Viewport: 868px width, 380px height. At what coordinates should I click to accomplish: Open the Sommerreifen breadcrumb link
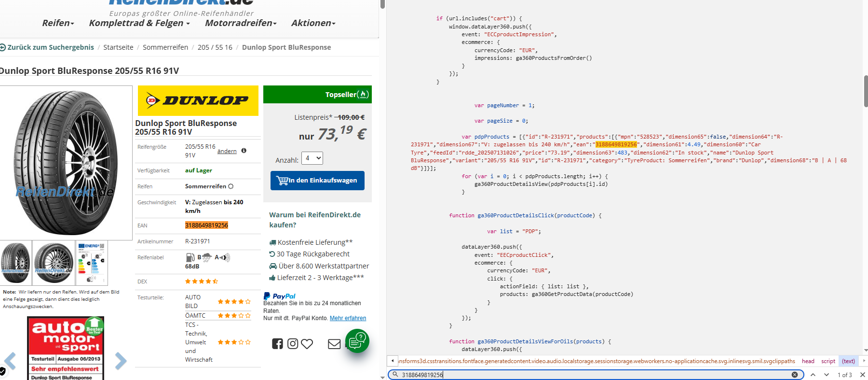(165, 47)
